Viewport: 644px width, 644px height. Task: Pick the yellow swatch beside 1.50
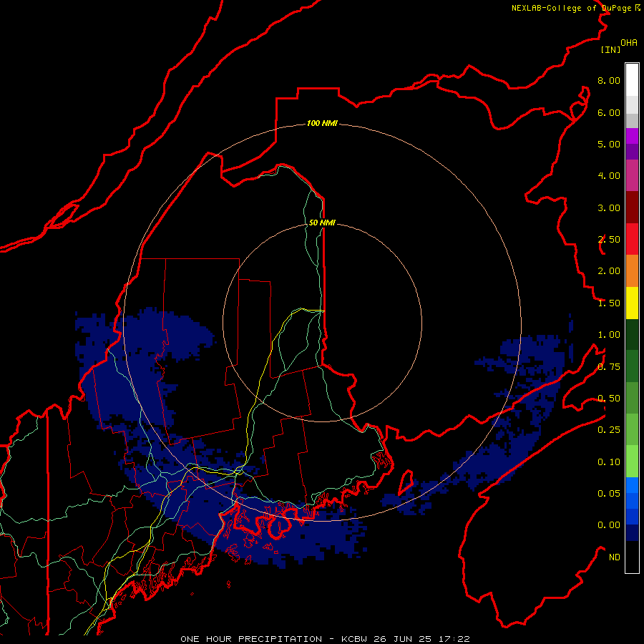pyautogui.click(x=632, y=303)
